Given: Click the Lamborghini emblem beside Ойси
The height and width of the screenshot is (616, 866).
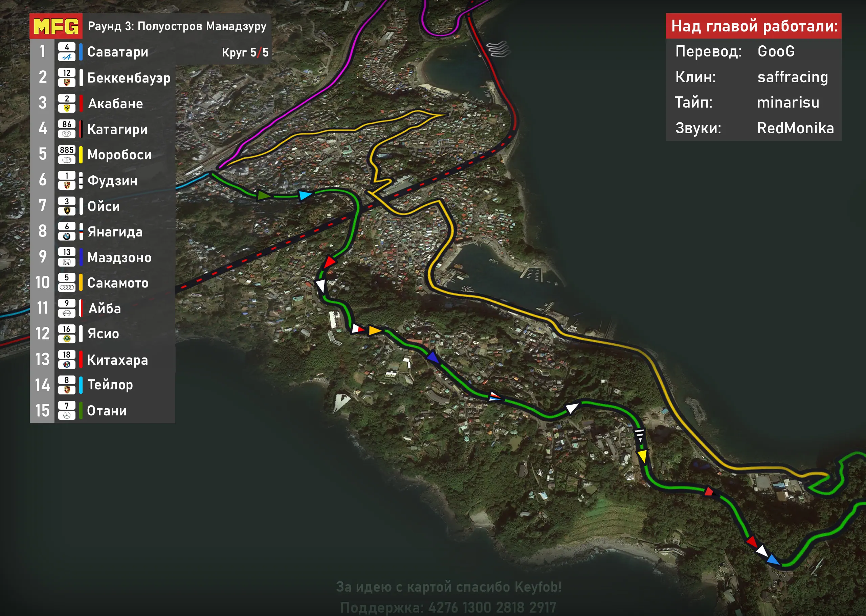Looking at the screenshot, I should (67, 211).
